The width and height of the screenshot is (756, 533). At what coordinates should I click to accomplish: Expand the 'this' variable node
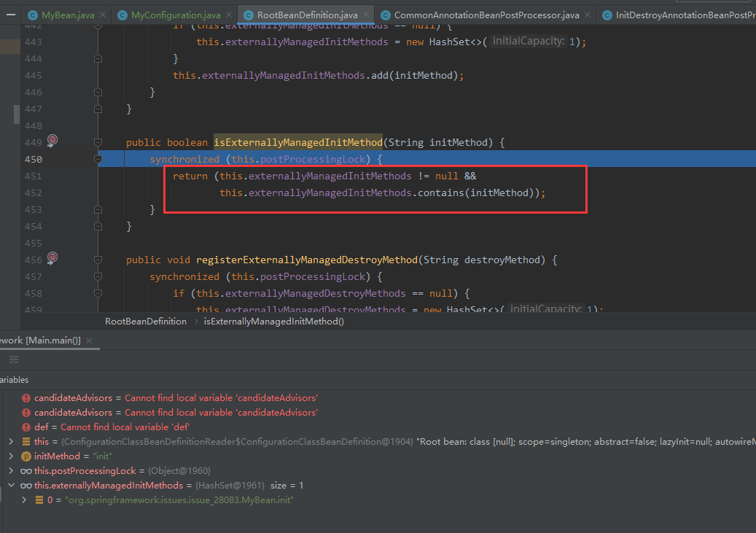(x=11, y=441)
